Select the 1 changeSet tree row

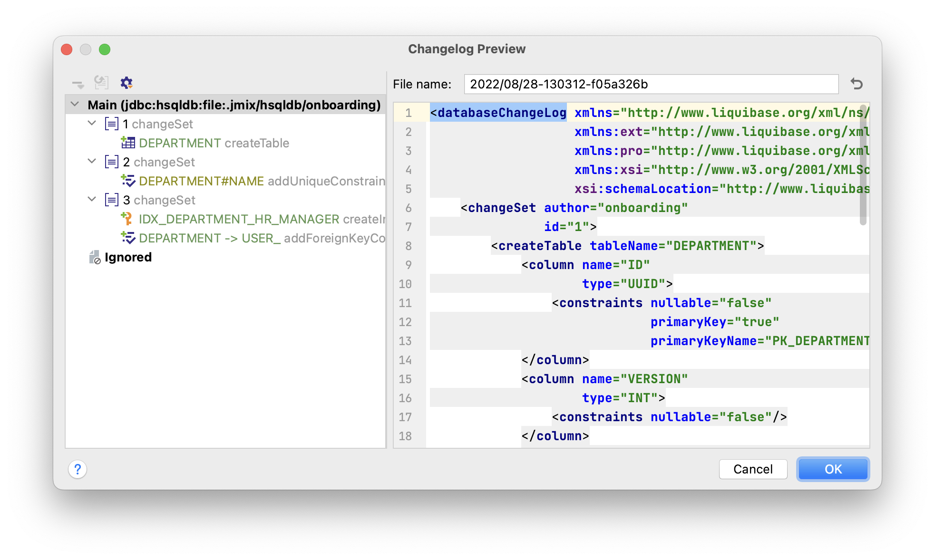point(225,124)
